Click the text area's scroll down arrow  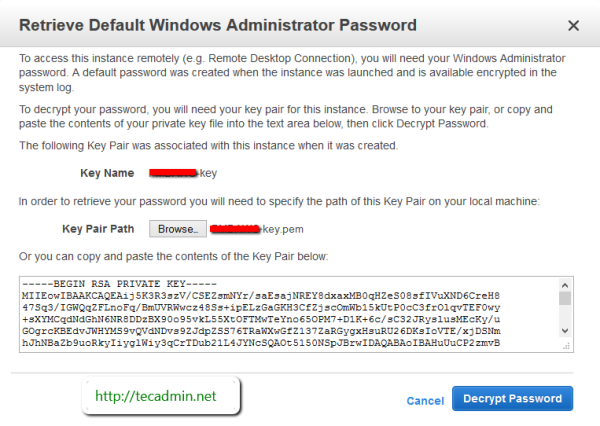[x=565, y=331]
